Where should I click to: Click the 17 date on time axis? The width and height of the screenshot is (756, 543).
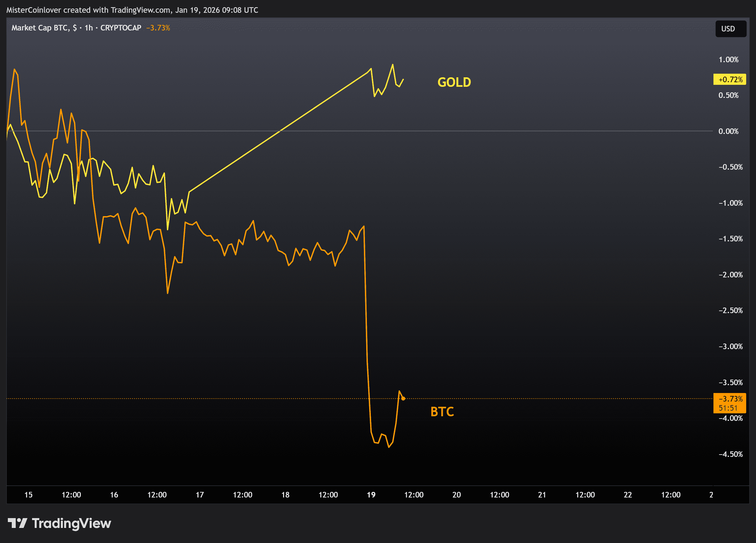click(x=200, y=495)
